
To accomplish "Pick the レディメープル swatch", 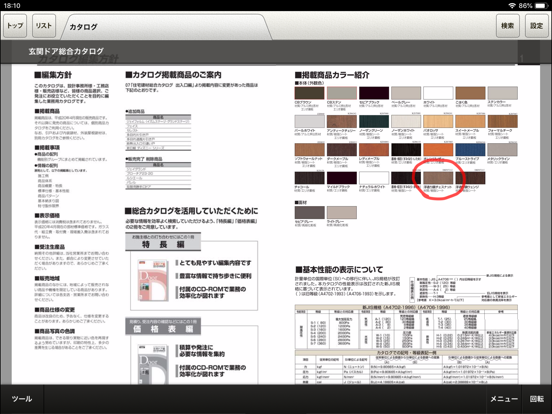I will (x=374, y=150).
